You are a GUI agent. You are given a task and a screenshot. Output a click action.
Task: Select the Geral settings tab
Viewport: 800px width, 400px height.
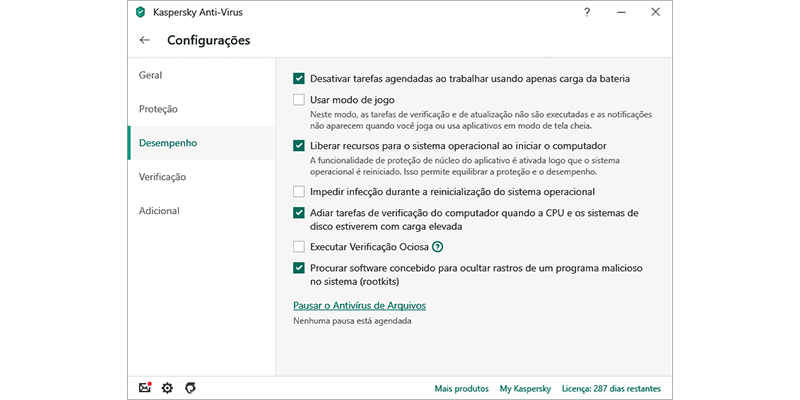pyautogui.click(x=202, y=75)
